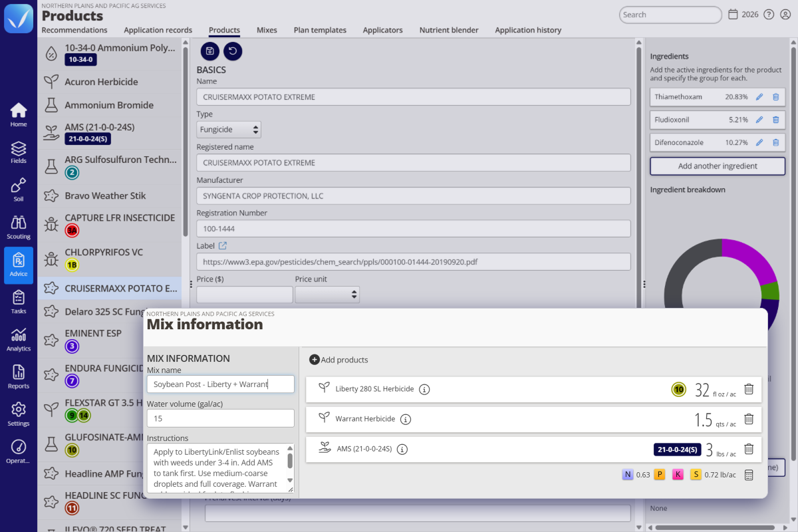Delete AMS (21-0-0-24S) from the mix
This screenshot has height=532, width=798.
point(749,449)
